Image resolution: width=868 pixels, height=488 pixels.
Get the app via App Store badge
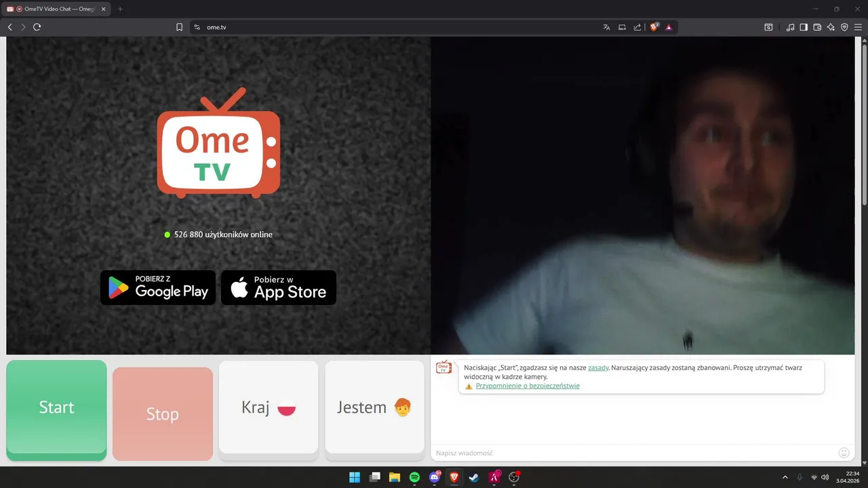point(279,287)
